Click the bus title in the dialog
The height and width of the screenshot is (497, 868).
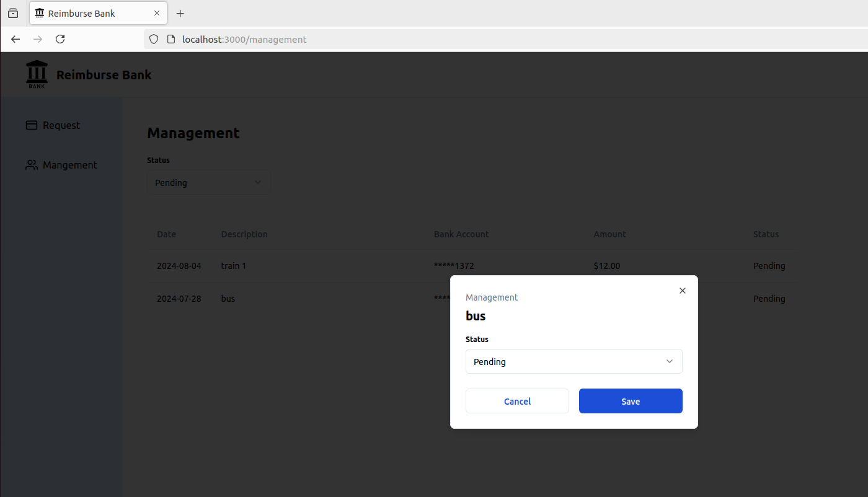click(x=476, y=316)
